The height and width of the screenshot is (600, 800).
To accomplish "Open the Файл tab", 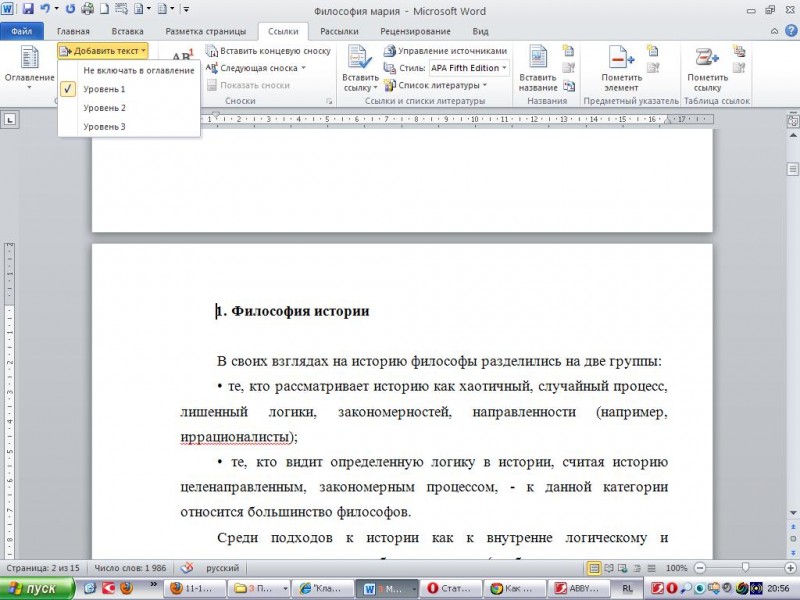I will click(x=22, y=31).
